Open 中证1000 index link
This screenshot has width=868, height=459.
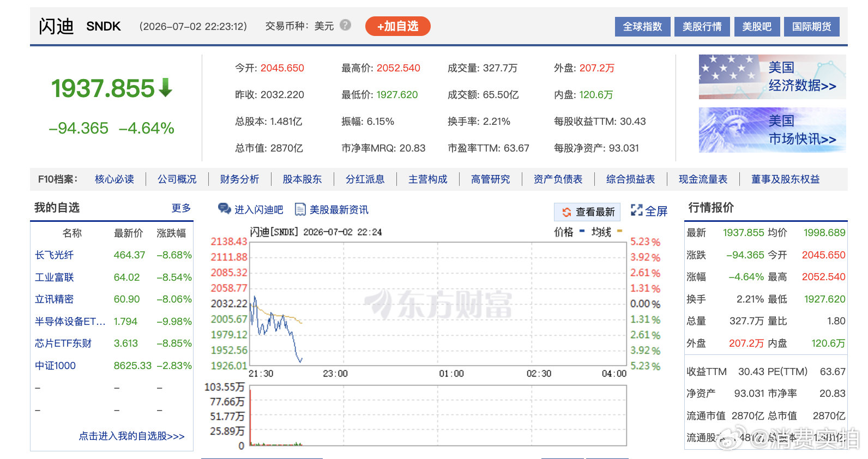tap(55, 365)
